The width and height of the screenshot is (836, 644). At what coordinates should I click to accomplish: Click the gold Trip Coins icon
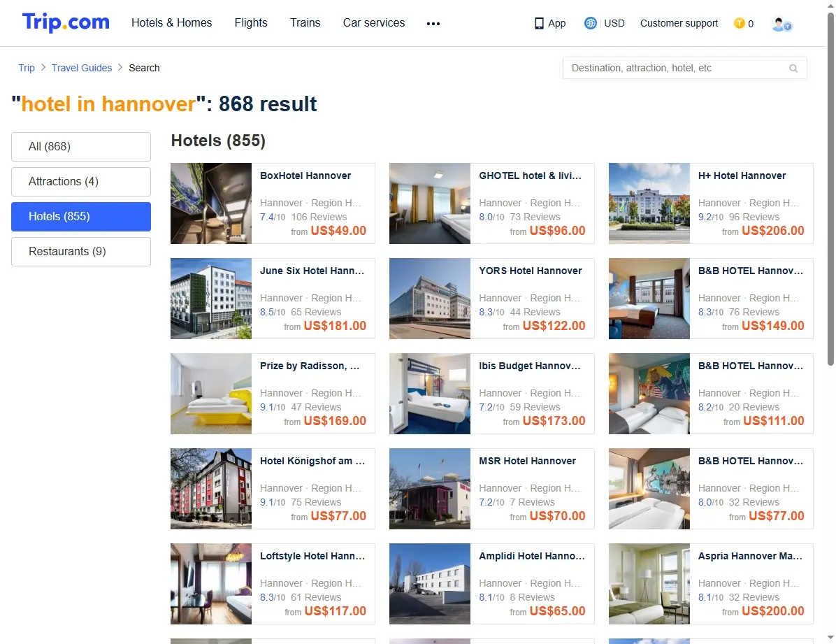[739, 23]
